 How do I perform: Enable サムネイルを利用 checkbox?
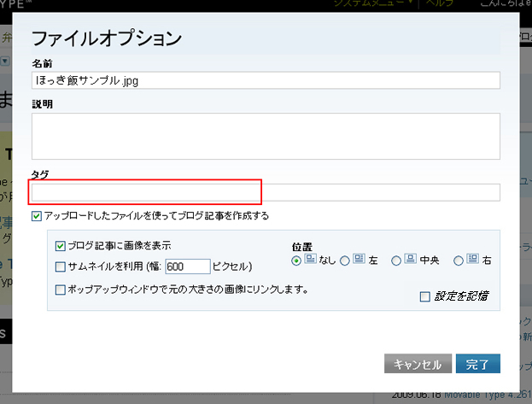[61, 266]
